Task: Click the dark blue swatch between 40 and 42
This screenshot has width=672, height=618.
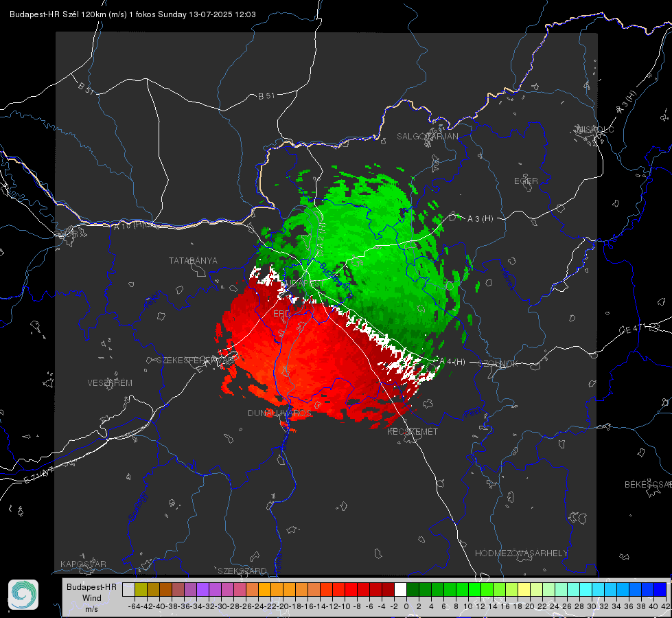Action: [x=660, y=590]
